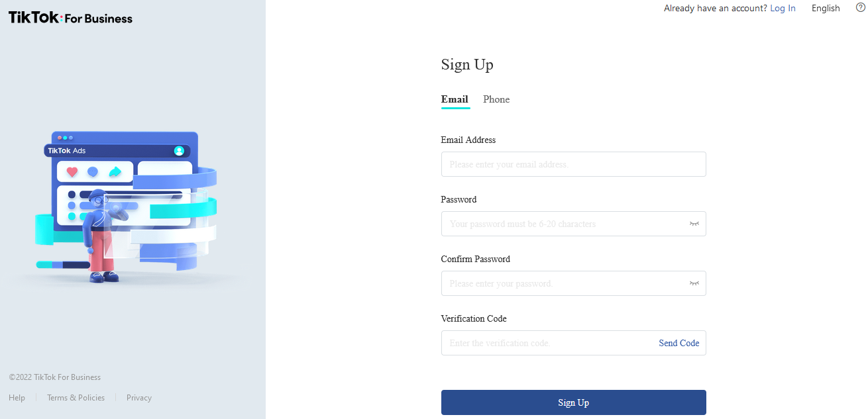The width and height of the screenshot is (868, 419).
Task: Click the share arrow icon in illustration
Action: coord(115,172)
